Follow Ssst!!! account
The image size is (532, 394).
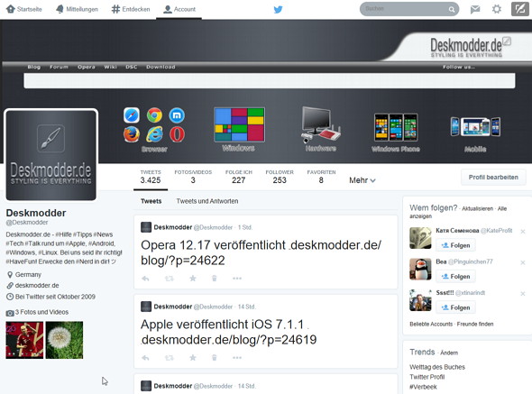(455, 307)
